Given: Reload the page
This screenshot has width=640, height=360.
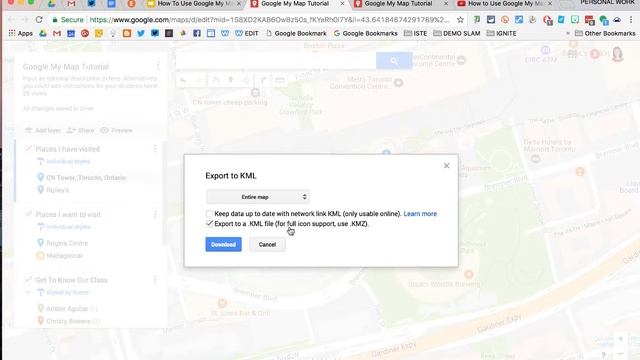Looking at the screenshot, I should [39, 20].
